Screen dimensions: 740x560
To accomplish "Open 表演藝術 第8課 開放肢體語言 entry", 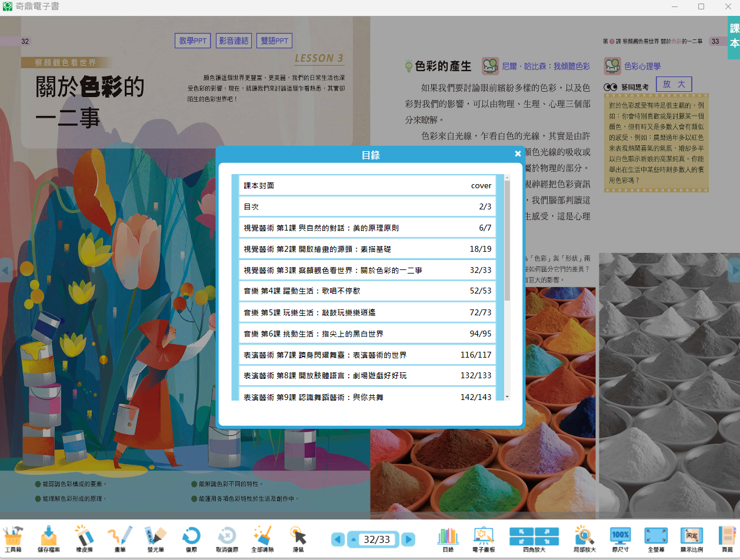I will [368, 376].
